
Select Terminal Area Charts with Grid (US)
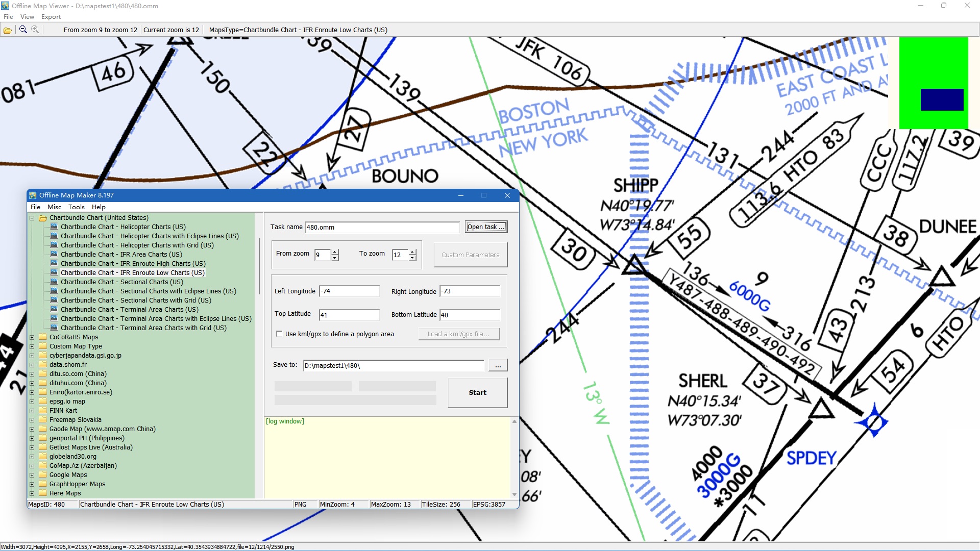tap(143, 328)
